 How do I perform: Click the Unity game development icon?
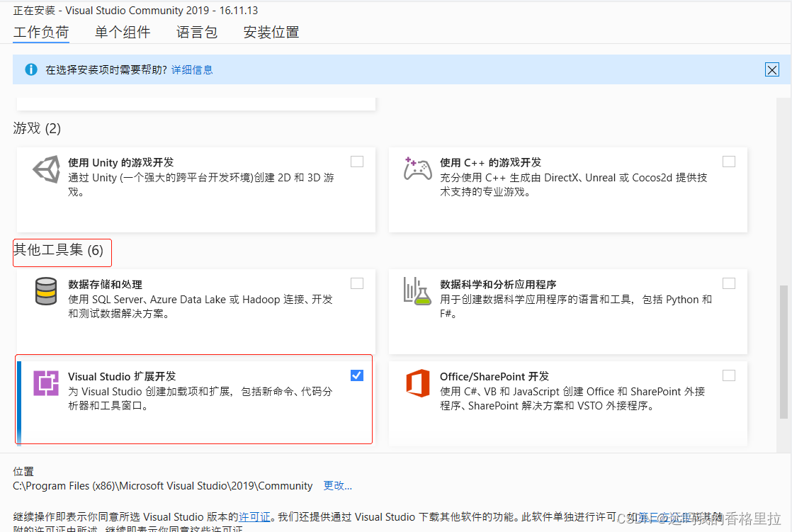click(47, 169)
